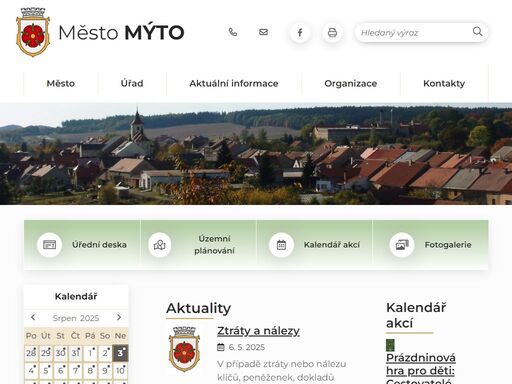Click the 6. 5. 2025 article date
Viewport: 512px width, 384px height.
pyautogui.click(x=247, y=347)
